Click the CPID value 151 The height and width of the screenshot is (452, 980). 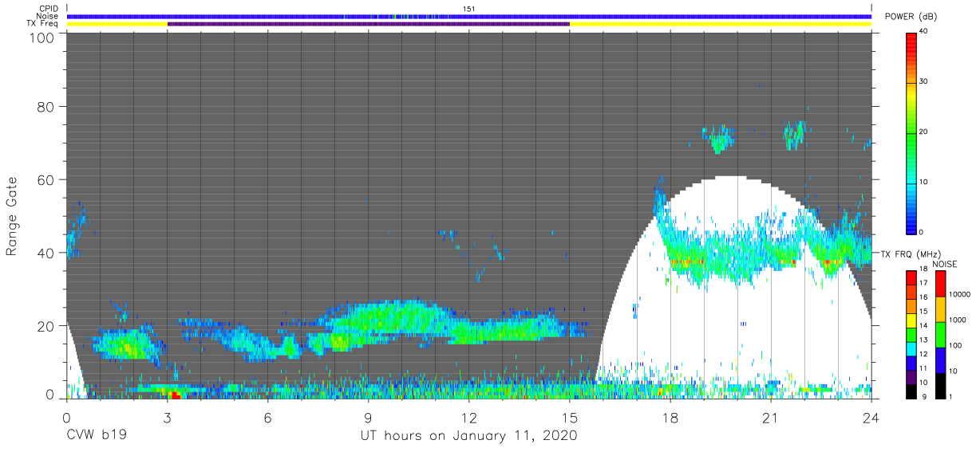(x=469, y=9)
